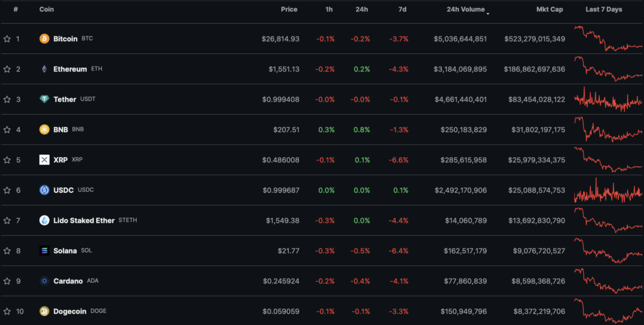Viewport: 644px width, 325px height.
Task: Click the Dogecoin 7-day sparkline chart
Action: point(608,311)
